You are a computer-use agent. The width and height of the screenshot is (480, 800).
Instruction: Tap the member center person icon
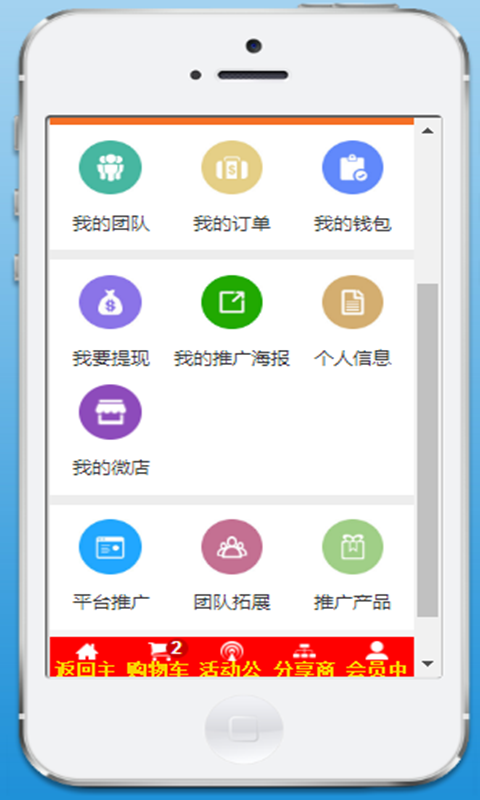[x=376, y=650]
